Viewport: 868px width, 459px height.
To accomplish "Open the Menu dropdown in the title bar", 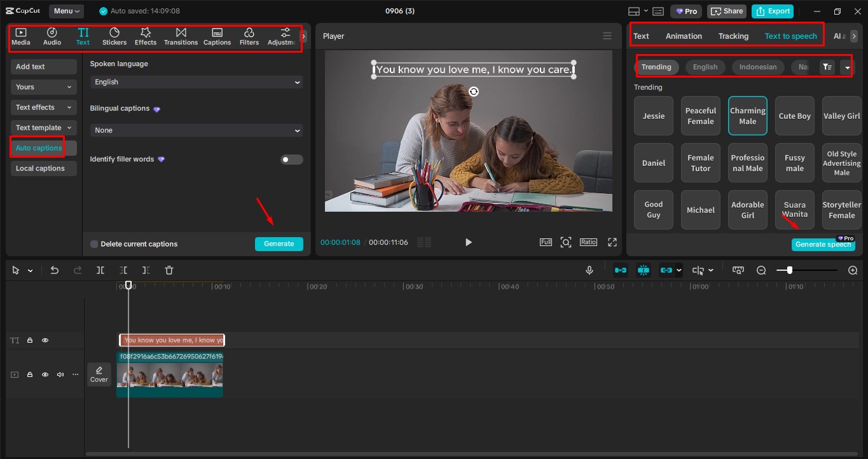I will tap(67, 11).
